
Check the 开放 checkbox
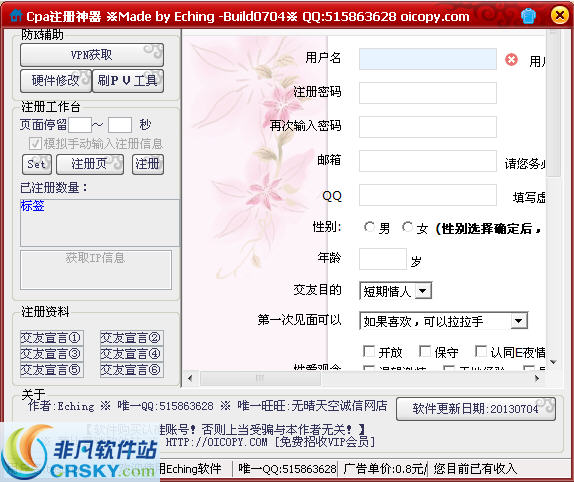(x=369, y=351)
